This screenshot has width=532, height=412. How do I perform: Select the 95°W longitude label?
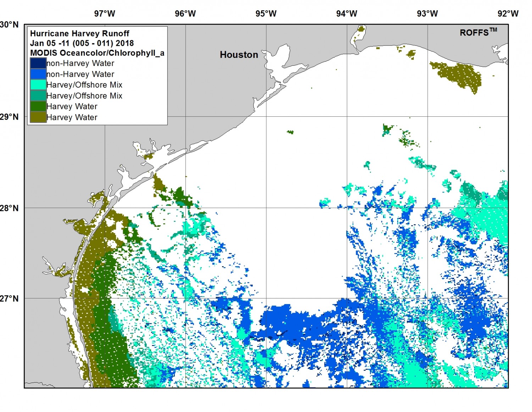266,14
